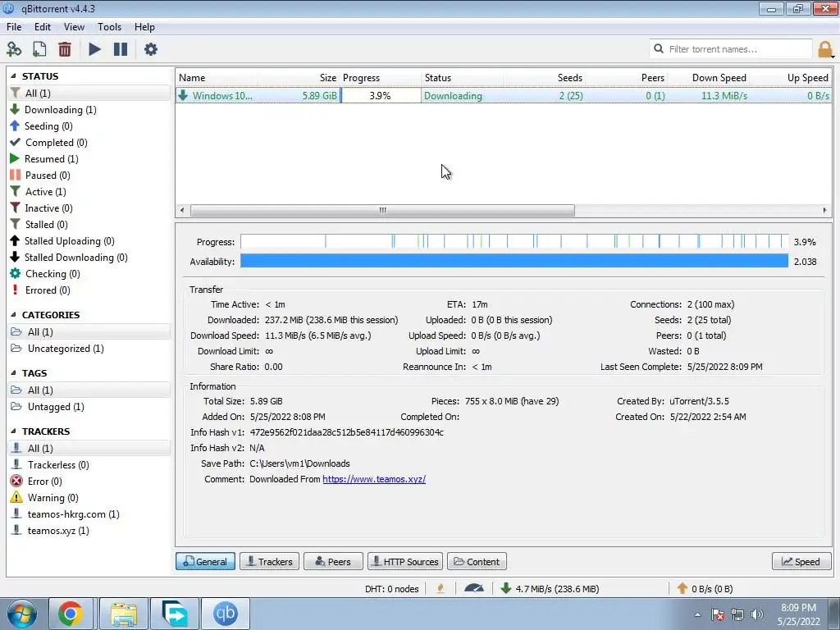The height and width of the screenshot is (630, 840).
Task: Click the Pause toolbar icon
Action: [x=121, y=49]
